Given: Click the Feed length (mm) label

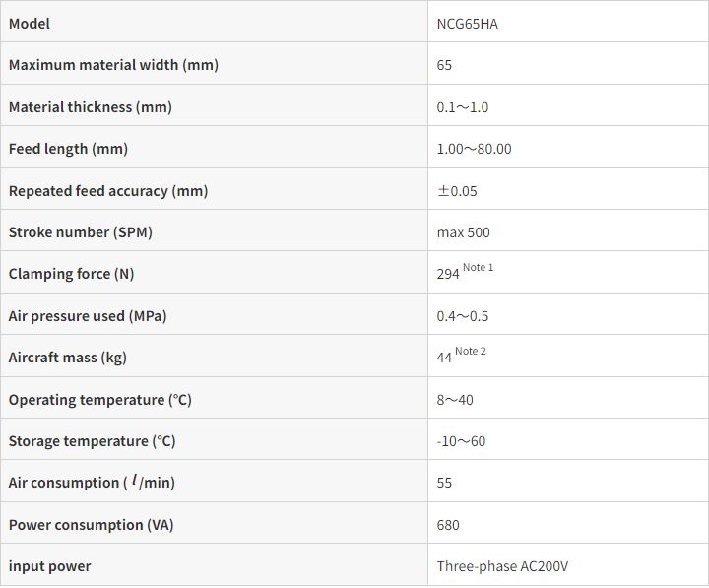Looking at the screenshot, I should (x=68, y=149).
